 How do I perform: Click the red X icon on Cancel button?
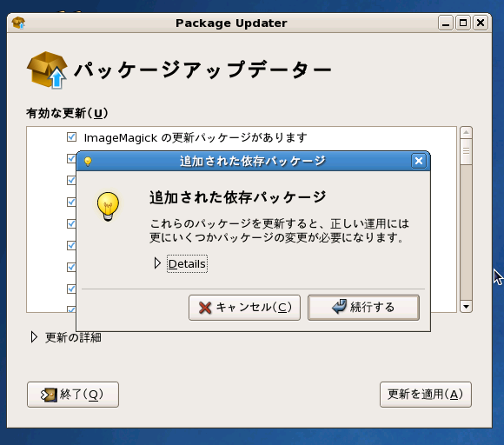click(x=205, y=308)
